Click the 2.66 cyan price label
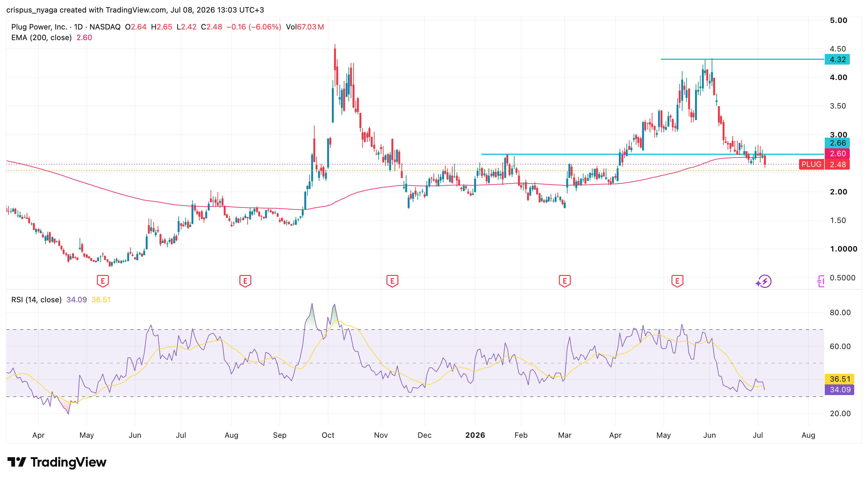Screen dimensions: 868x481 (x=837, y=143)
